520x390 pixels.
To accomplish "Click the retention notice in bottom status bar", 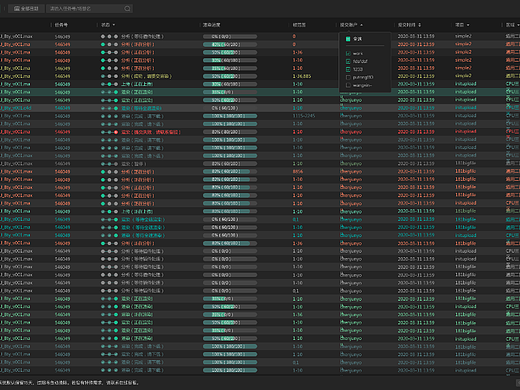I will tap(69, 383).
